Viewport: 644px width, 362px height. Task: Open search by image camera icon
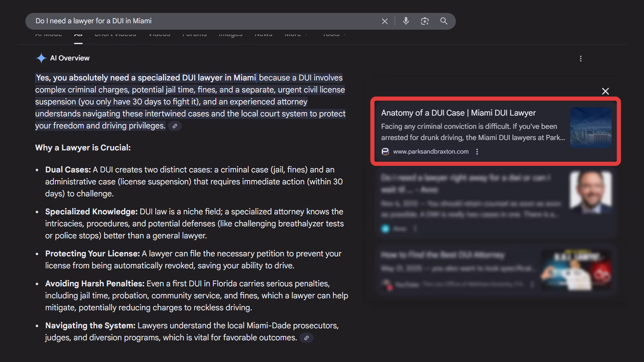click(425, 21)
